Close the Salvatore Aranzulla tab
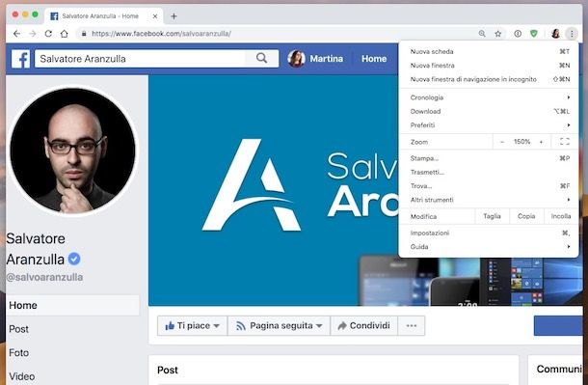The image size is (588, 385). coord(155,16)
